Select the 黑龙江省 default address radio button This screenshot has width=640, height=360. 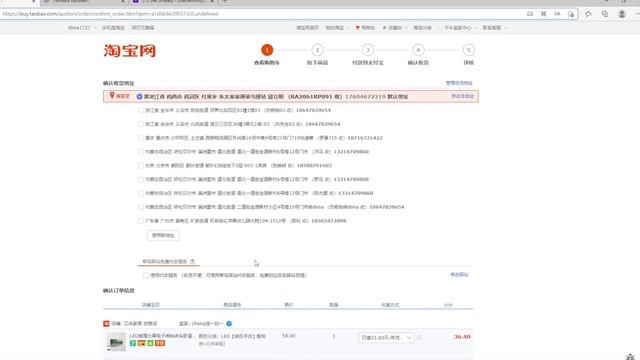pos(140,97)
